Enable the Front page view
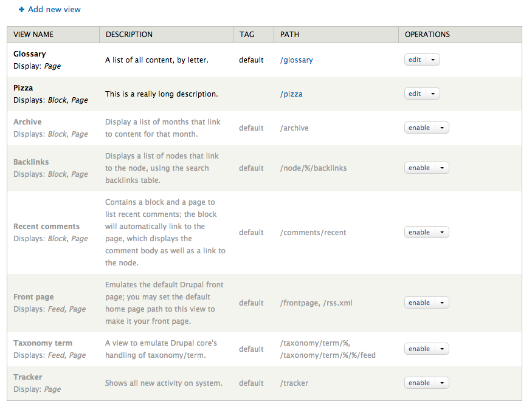The height and width of the screenshot is (407, 532). [x=420, y=303]
